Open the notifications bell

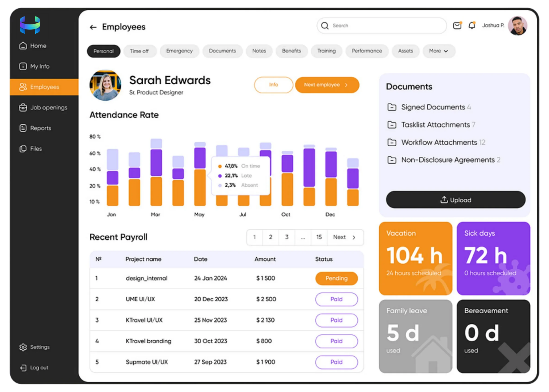(472, 25)
